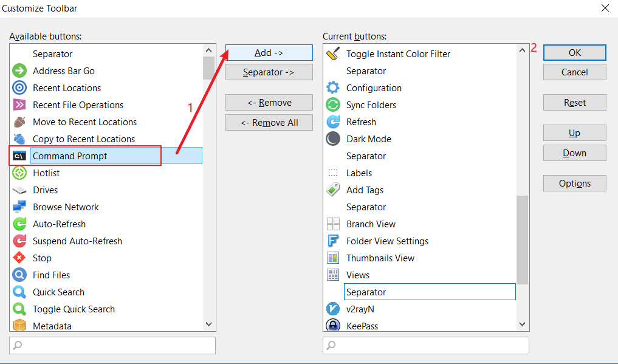Click the Add Tags icon
The image size is (618, 364).
[x=333, y=190]
